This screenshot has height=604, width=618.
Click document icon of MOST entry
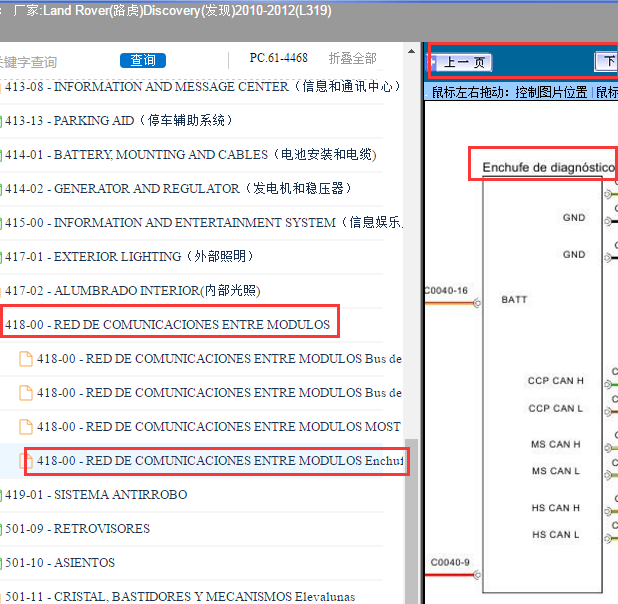[26, 427]
